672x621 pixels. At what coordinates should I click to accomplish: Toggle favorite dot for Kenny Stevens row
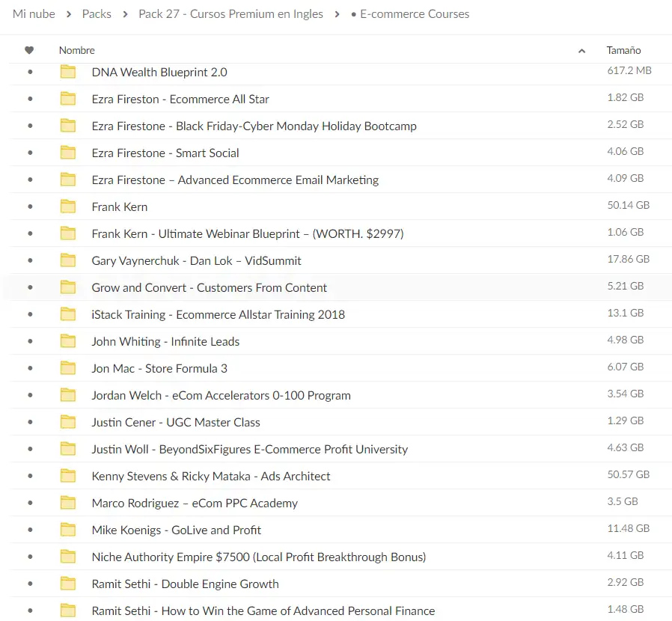coord(30,476)
